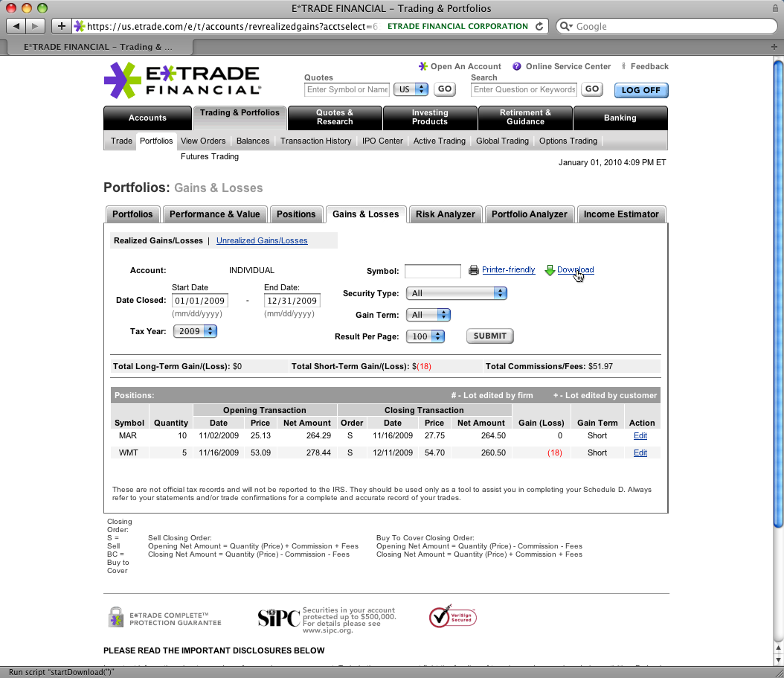784x678 pixels.
Task: Go to IPO Center submenu item
Action: (x=382, y=141)
